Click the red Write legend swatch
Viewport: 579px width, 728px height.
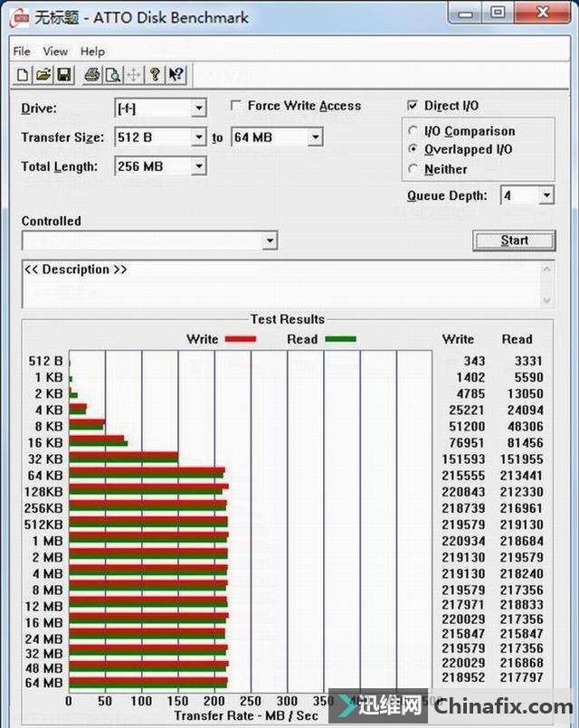pos(241,339)
